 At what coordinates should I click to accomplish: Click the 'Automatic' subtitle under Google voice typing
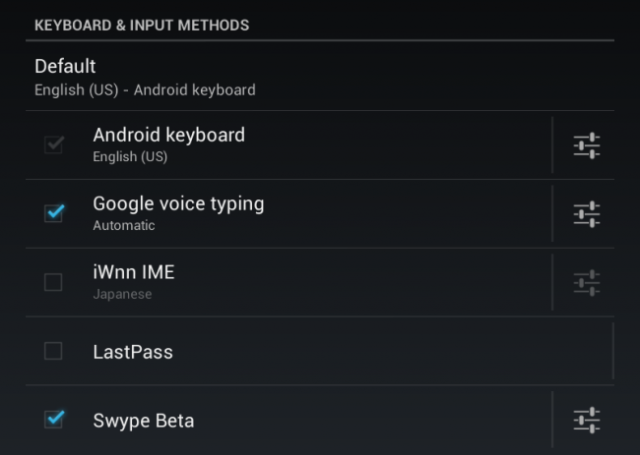(x=124, y=226)
